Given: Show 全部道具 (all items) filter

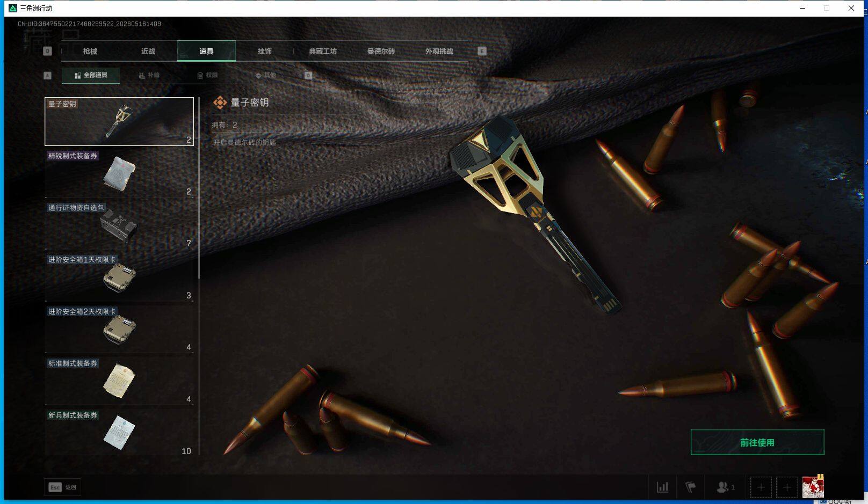Looking at the screenshot, I should (91, 75).
